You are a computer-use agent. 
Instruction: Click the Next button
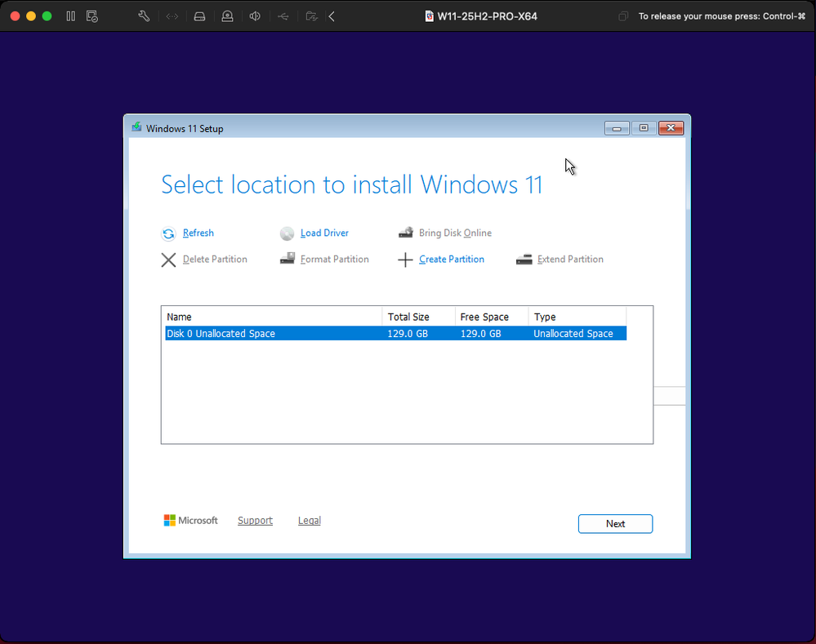615,524
